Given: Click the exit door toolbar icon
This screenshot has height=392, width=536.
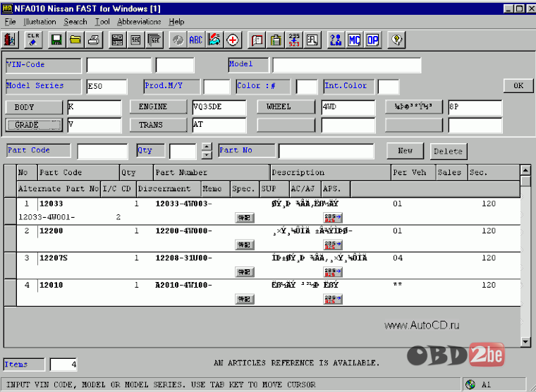Looking at the screenshot, I should coord(10,40).
